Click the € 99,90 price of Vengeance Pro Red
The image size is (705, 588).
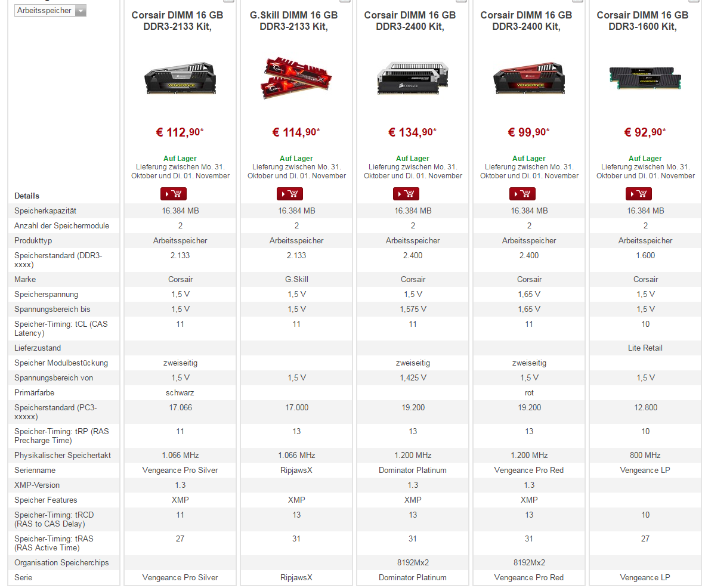(528, 132)
